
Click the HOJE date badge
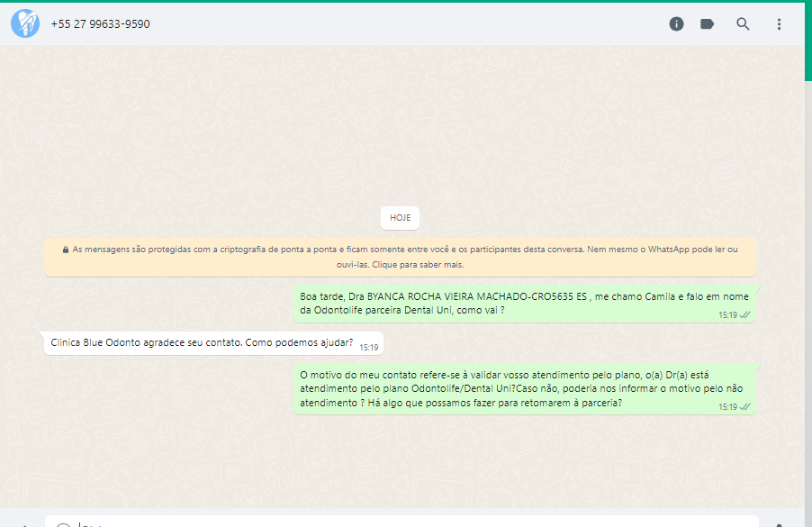[x=400, y=218]
